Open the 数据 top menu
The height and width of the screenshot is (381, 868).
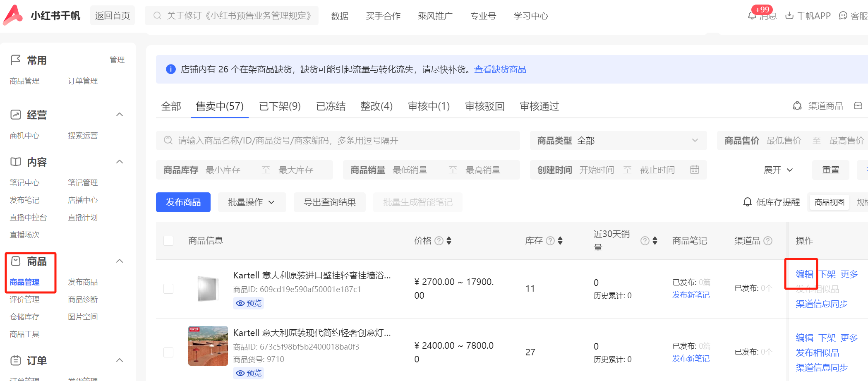[x=340, y=16]
